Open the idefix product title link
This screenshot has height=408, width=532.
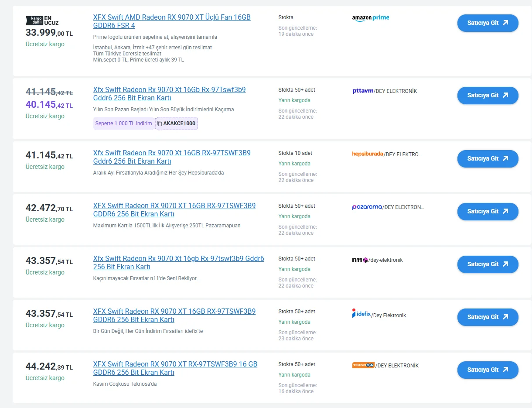point(174,315)
